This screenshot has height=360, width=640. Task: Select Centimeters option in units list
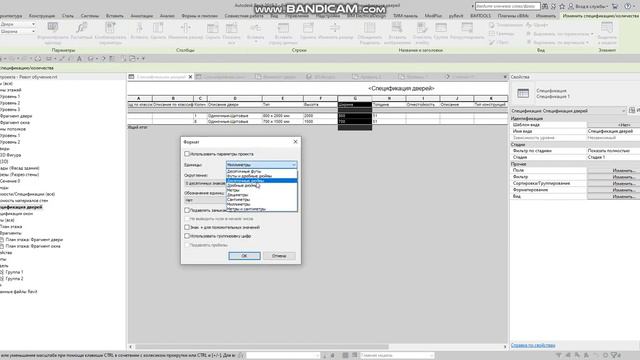click(x=262, y=199)
